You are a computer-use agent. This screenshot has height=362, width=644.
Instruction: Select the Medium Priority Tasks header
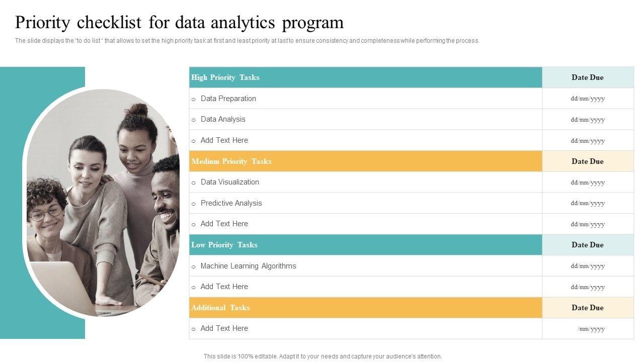point(231,161)
